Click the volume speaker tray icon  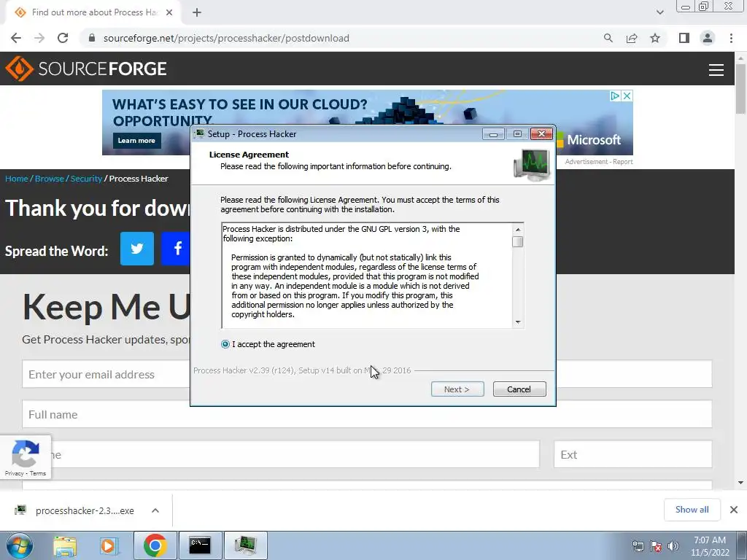(x=673, y=546)
